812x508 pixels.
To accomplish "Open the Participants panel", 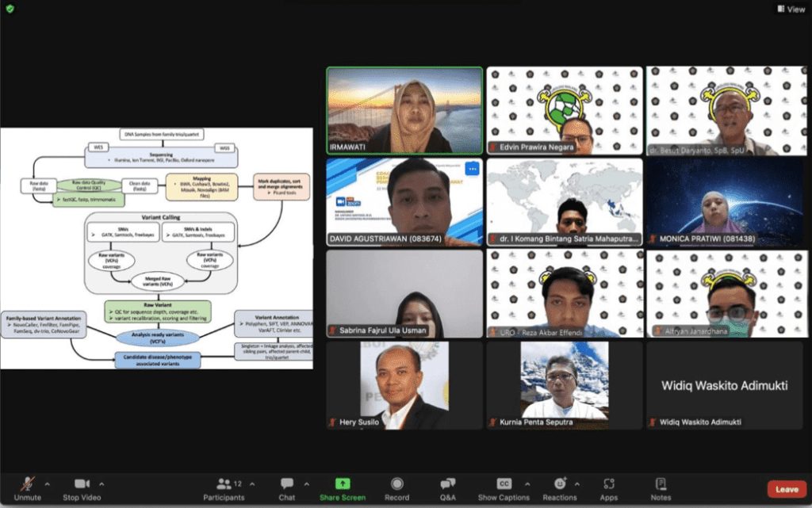I will [x=224, y=488].
